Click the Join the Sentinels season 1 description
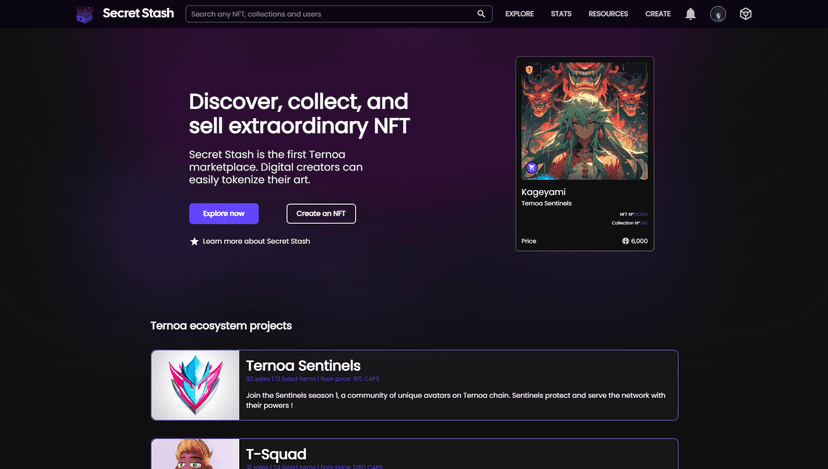Viewport: 828px width, 469px height. [x=456, y=400]
